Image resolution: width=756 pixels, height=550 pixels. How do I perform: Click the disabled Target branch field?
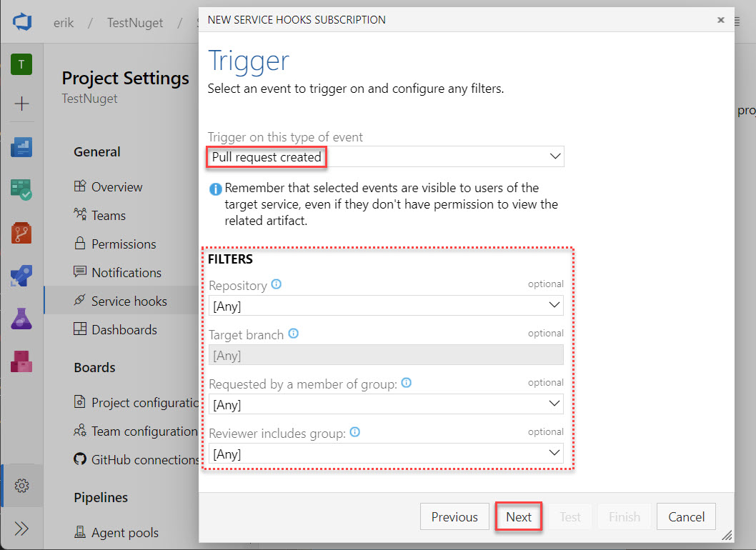pos(386,355)
